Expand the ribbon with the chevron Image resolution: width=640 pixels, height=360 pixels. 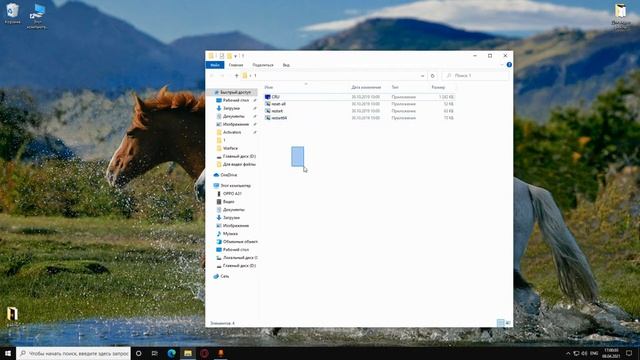click(x=502, y=64)
